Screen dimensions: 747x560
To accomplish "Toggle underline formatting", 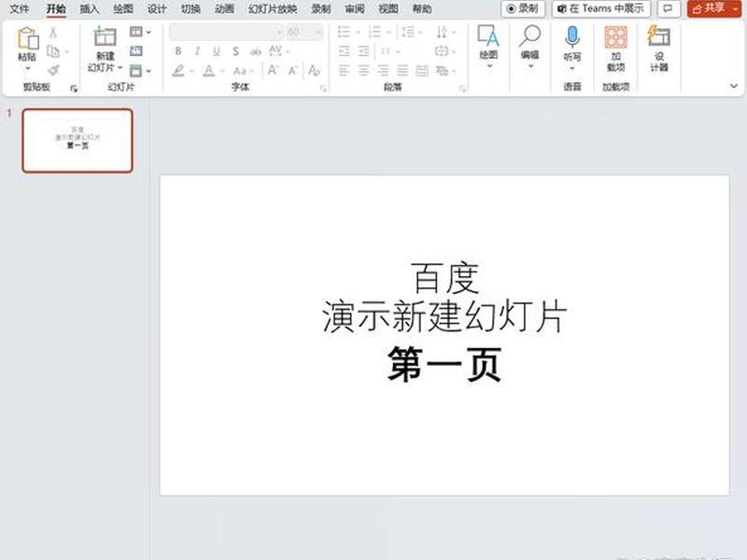I will click(x=217, y=51).
